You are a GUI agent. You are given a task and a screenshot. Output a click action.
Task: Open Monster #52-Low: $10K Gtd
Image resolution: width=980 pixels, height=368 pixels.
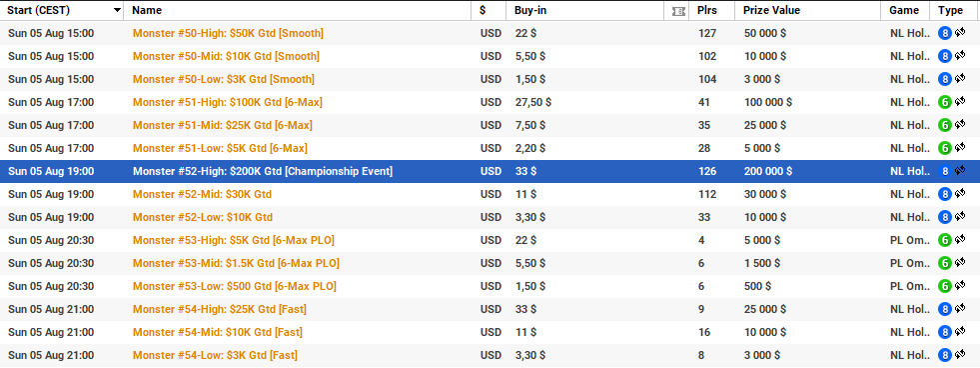click(203, 217)
